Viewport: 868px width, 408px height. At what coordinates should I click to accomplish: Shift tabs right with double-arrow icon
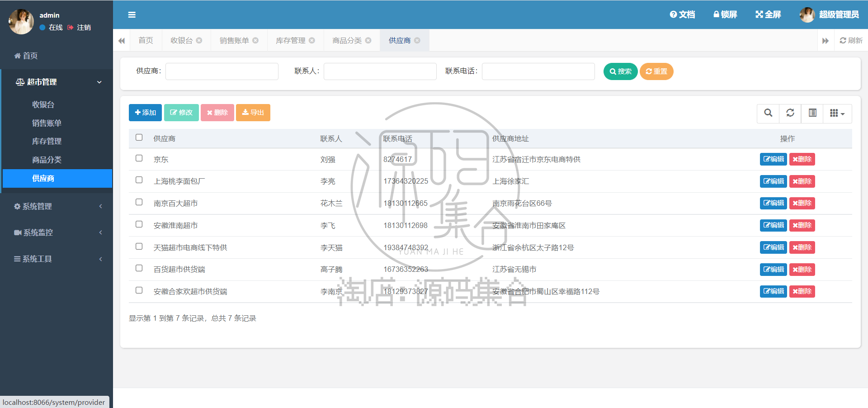826,41
